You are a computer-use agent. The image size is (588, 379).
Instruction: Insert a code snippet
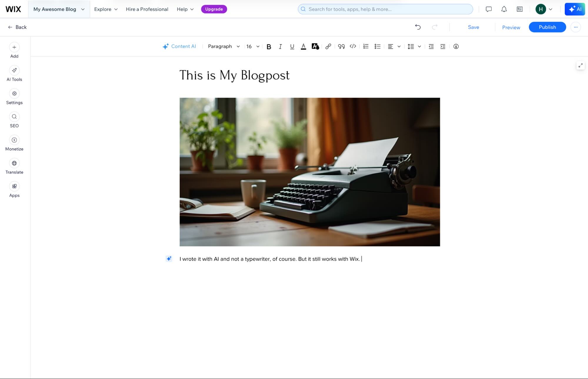(x=353, y=46)
